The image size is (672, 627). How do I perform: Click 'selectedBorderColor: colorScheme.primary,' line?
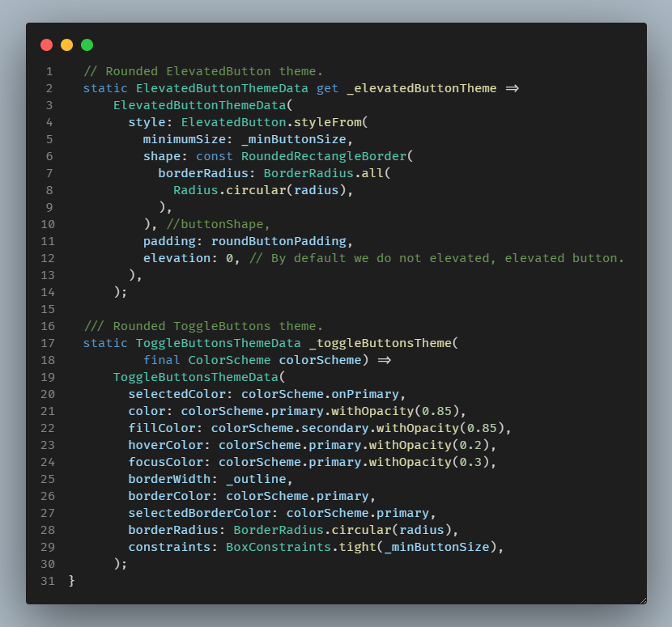point(282,513)
